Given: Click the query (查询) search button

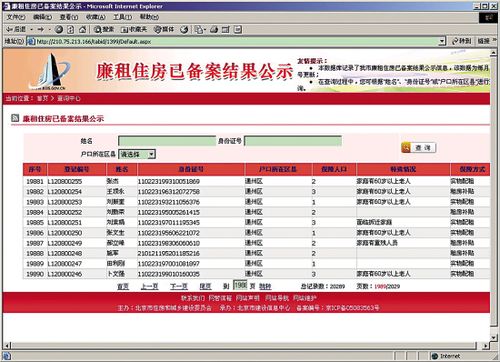Looking at the screenshot, I should (x=419, y=147).
